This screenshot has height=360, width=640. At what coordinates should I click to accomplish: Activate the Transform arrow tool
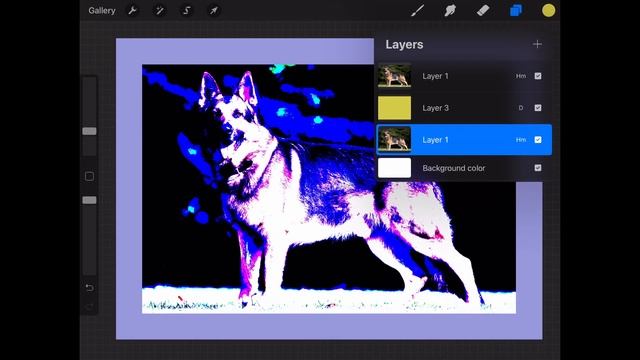[x=214, y=11]
